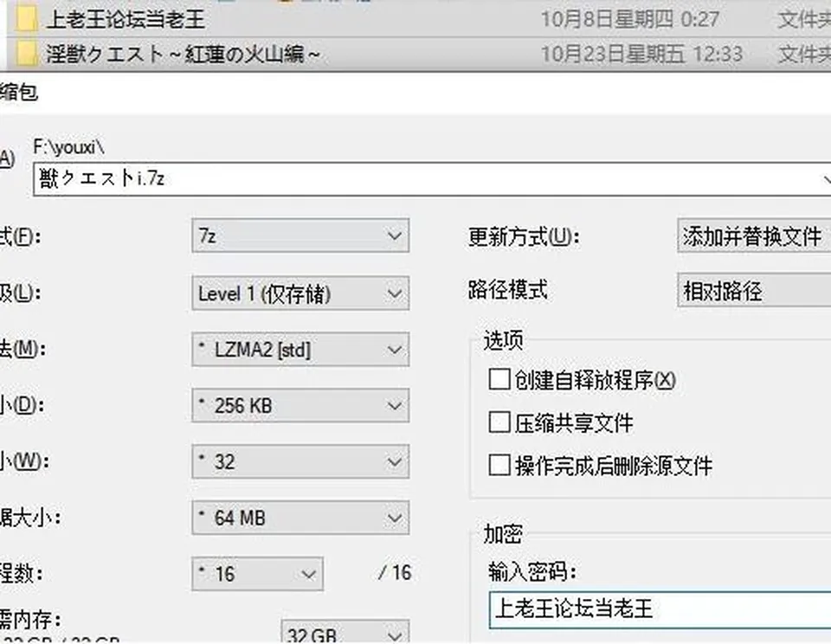Open the thread count dropdown showing 16
The image size is (831, 644).
(258, 574)
